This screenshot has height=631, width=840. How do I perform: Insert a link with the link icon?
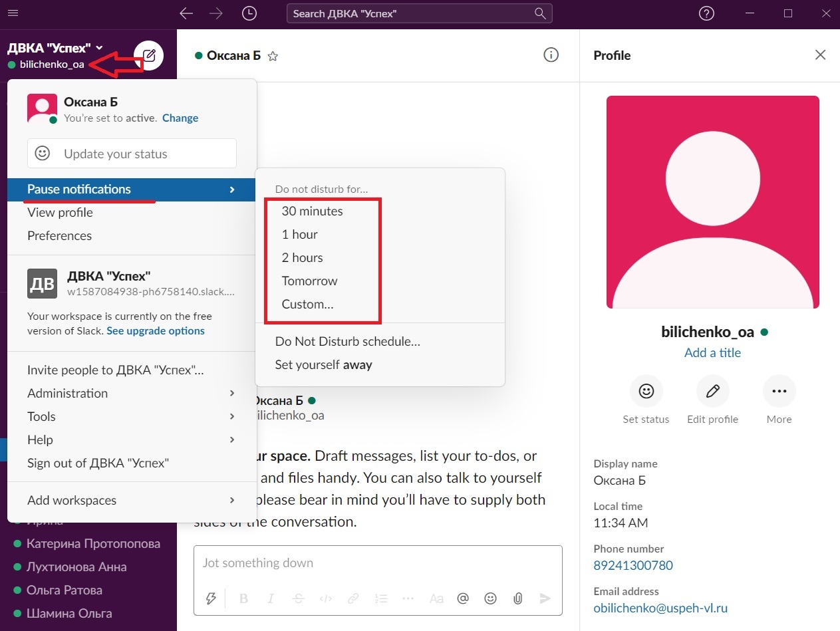point(354,598)
